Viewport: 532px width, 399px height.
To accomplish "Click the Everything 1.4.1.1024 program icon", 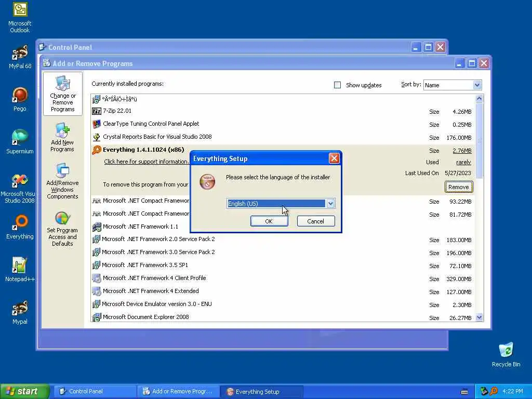I will coord(97,150).
